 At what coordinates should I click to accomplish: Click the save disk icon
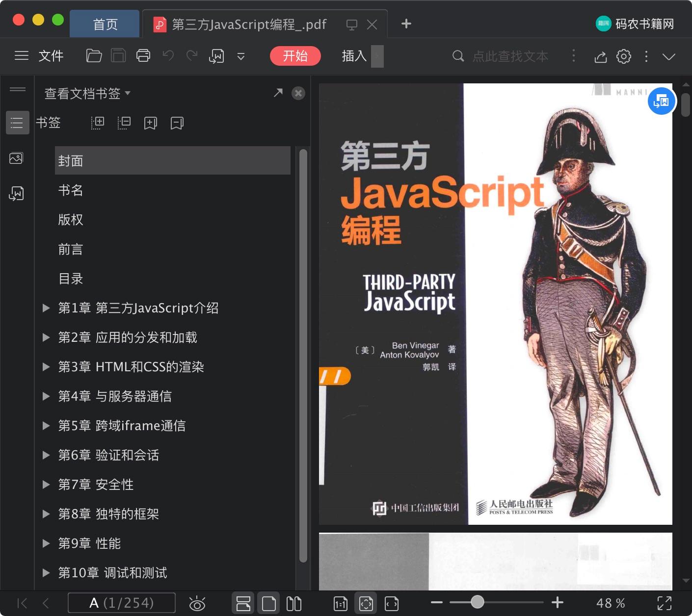118,56
